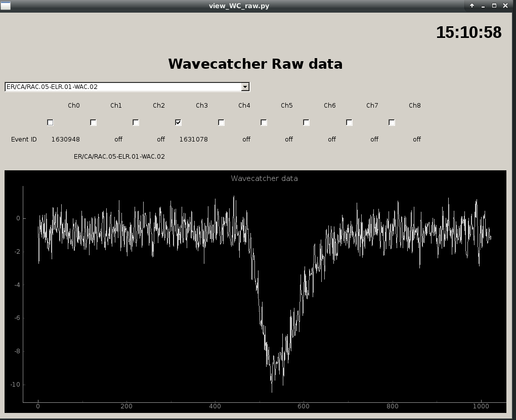
Task: Check the Ch2 channel checkbox
Action: (136, 122)
